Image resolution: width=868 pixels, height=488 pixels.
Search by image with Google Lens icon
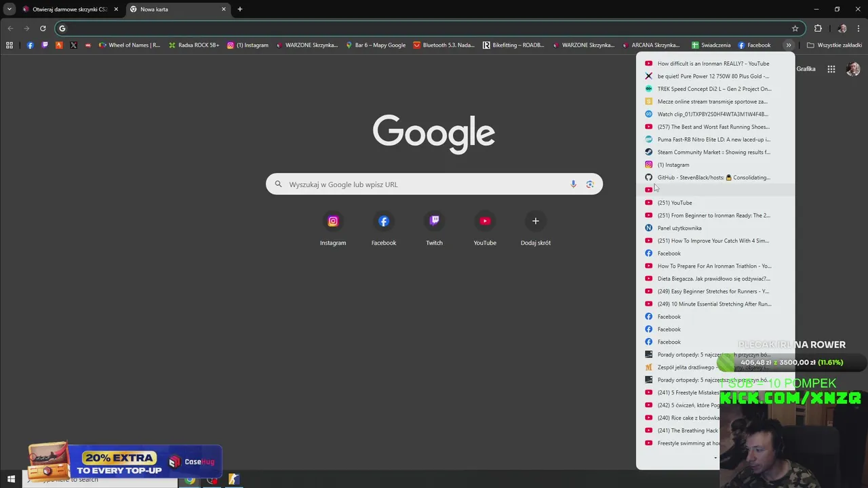pos(590,184)
